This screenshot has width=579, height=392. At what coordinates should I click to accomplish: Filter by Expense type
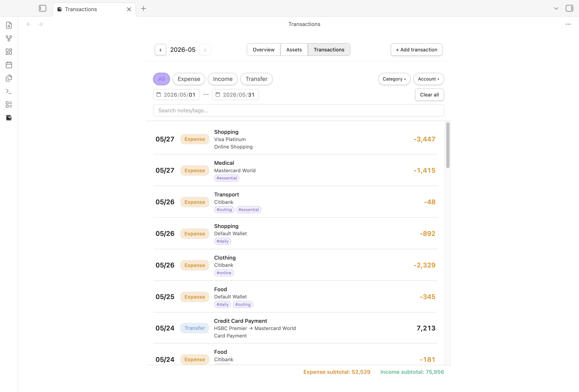click(189, 79)
